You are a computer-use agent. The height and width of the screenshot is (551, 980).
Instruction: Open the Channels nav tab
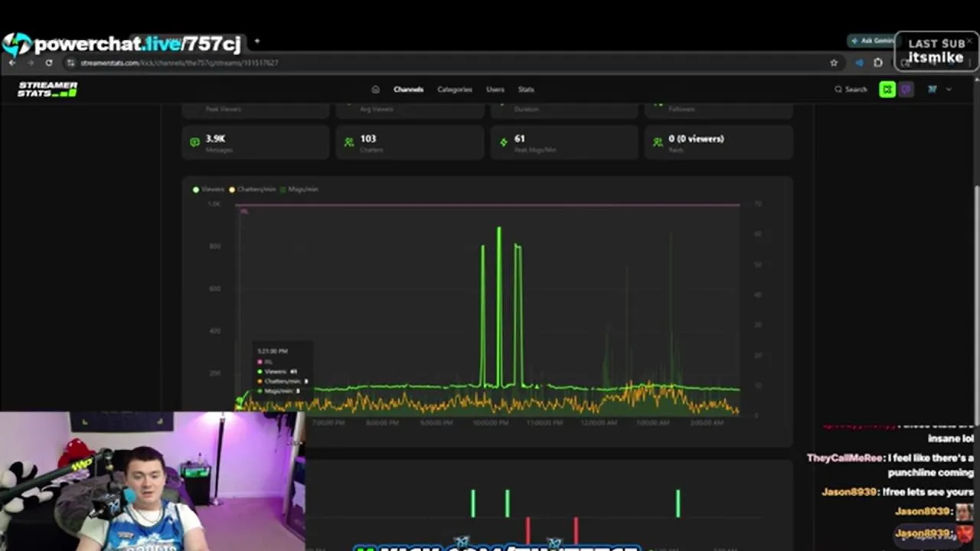coord(408,90)
